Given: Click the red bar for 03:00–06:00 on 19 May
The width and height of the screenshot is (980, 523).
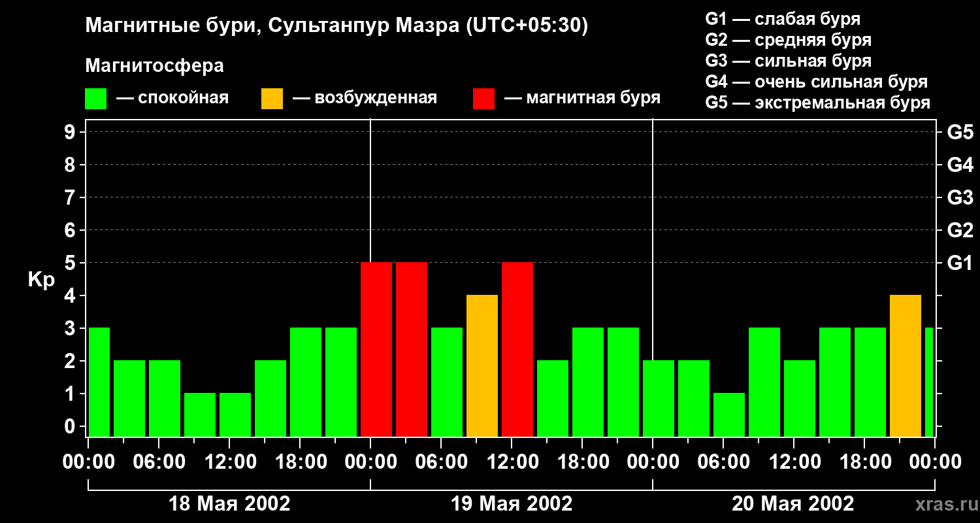Looking at the screenshot, I should 412,350.
